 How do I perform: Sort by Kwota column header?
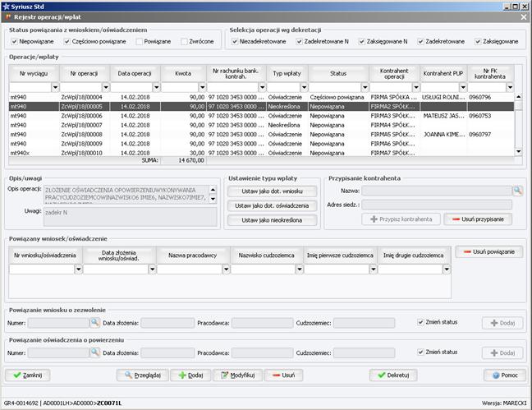tap(183, 73)
